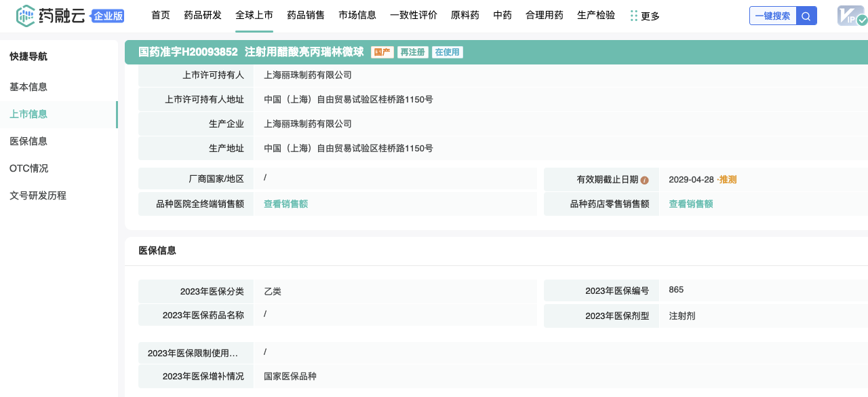Click the 药融云 logo icon
This screenshot has height=397, width=868.
pyautogui.click(x=25, y=16)
